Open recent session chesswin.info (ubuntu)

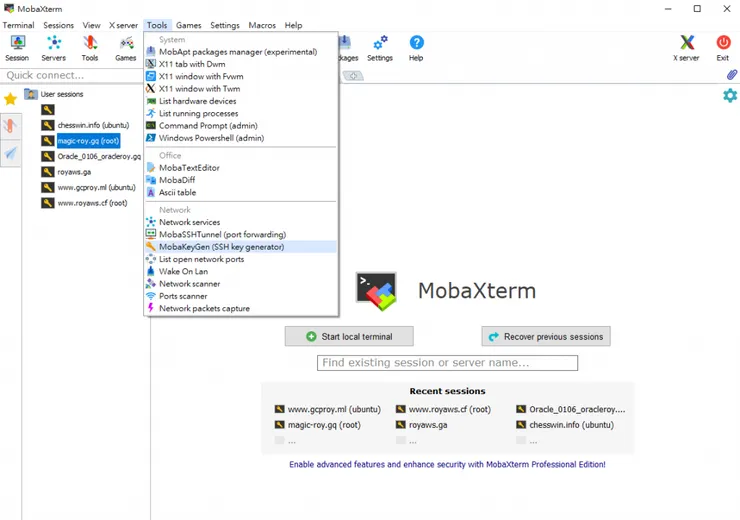[x=565, y=425]
